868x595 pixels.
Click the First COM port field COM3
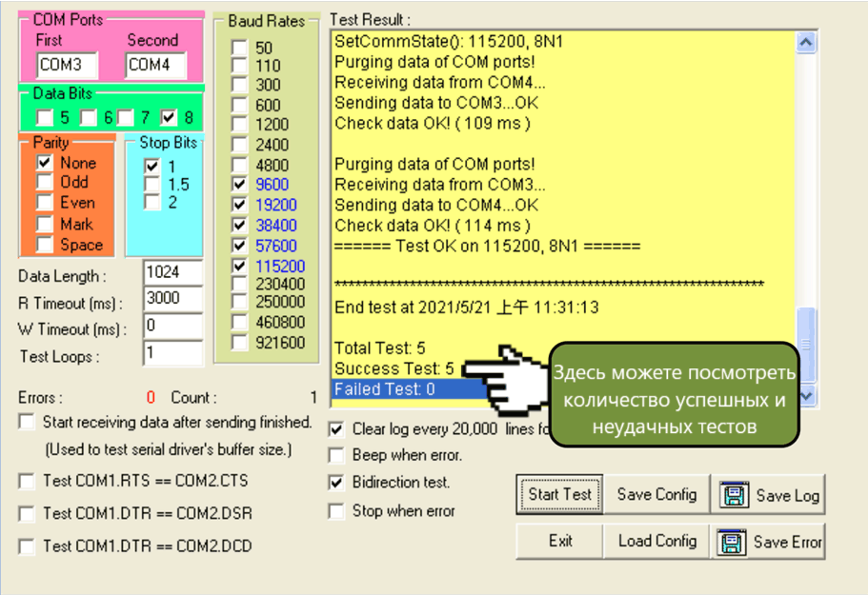(x=67, y=66)
